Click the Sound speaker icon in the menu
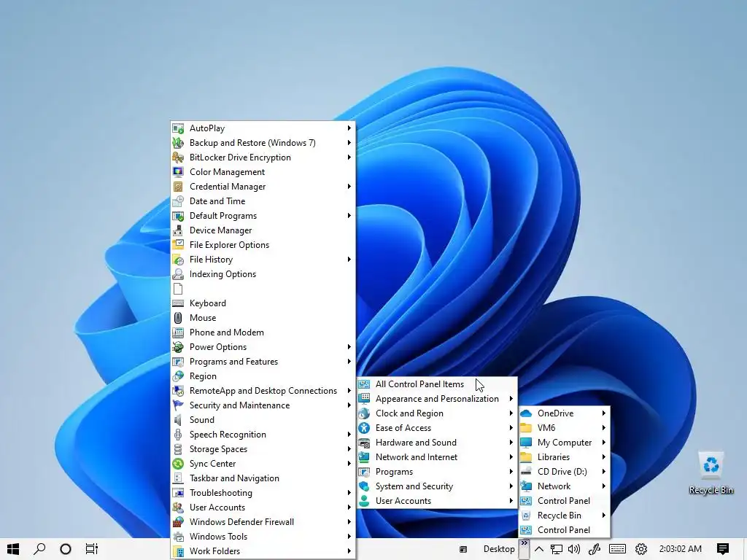The height and width of the screenshot is (560, 747). 178,420
